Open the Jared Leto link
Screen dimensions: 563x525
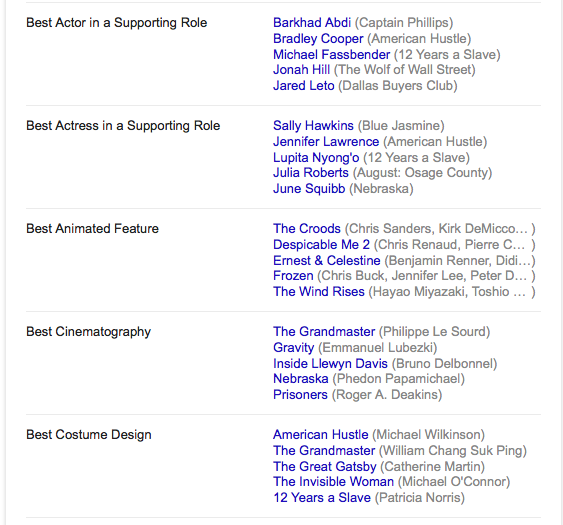(303, 86)
